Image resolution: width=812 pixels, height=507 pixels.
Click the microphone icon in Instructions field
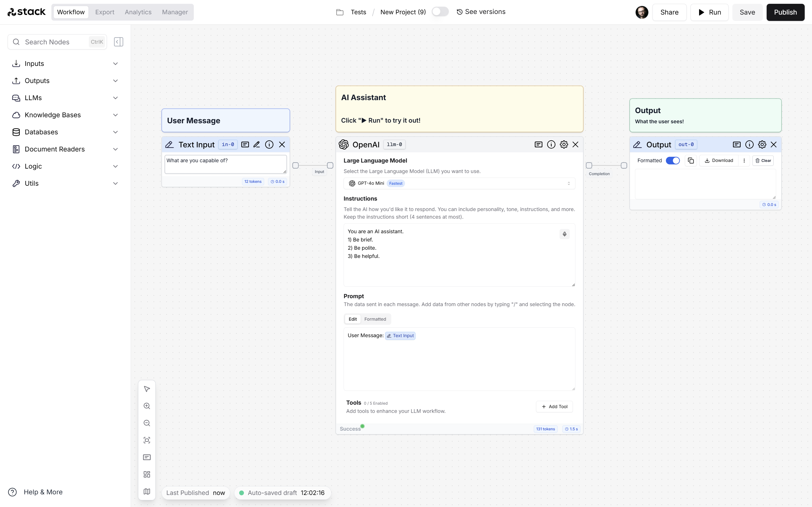564,234
